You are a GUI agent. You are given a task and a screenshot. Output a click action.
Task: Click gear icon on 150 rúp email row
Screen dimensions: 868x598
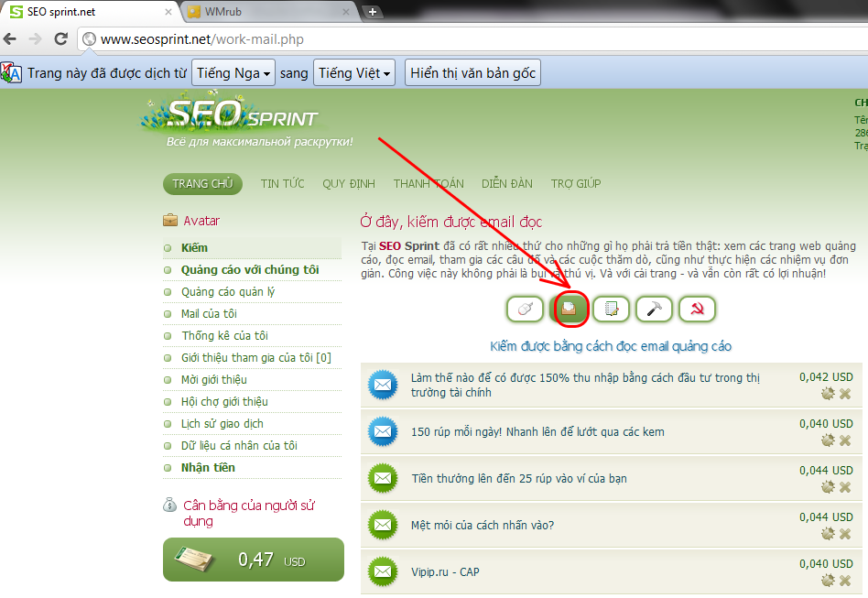pyautogui.click(x=828, y=440)
